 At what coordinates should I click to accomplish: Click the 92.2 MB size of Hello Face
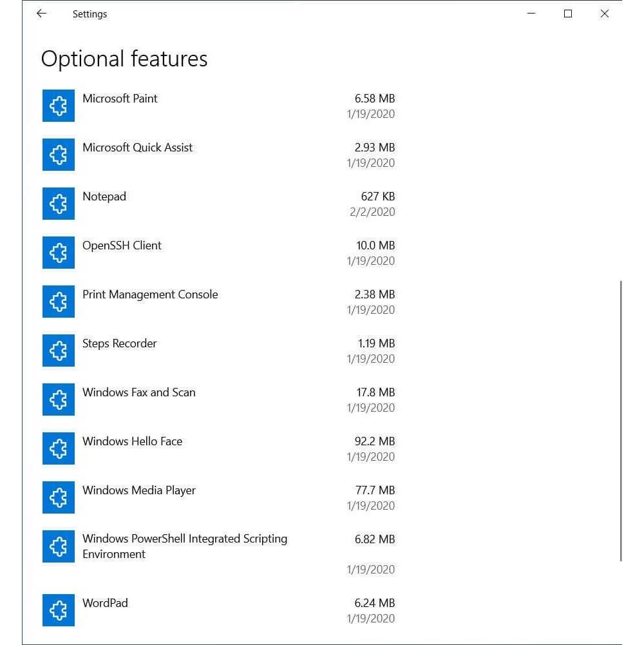click(x=375, y=441)
